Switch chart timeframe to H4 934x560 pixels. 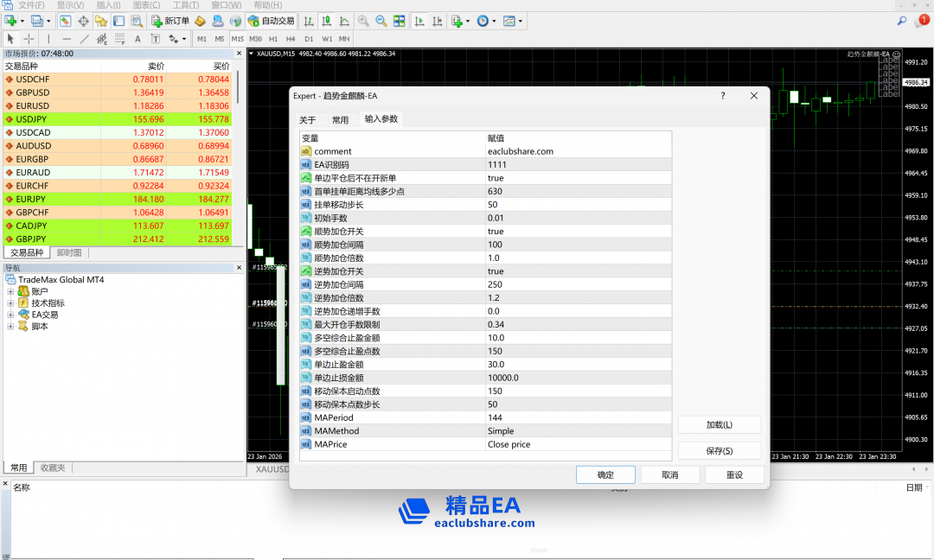coord(291,39)
